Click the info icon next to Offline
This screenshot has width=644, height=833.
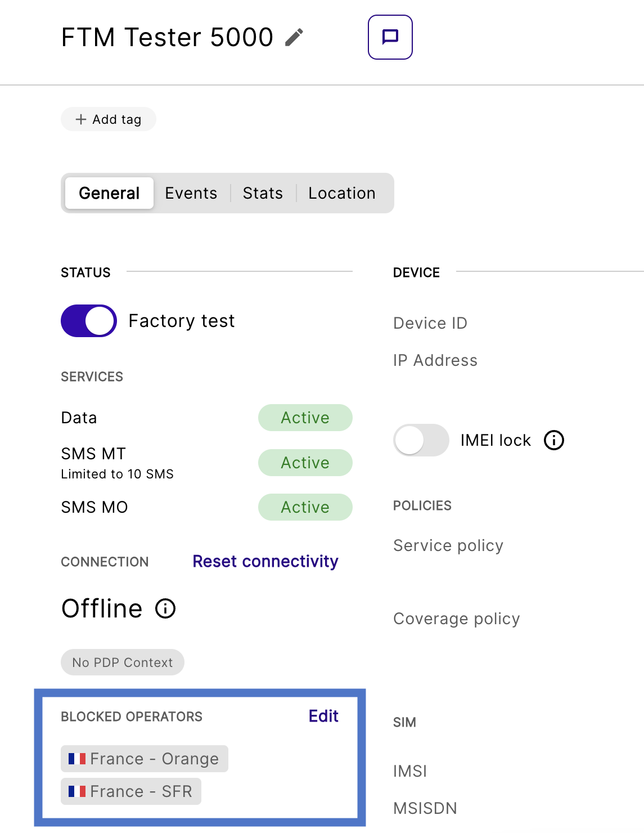[x=165, y=608]
